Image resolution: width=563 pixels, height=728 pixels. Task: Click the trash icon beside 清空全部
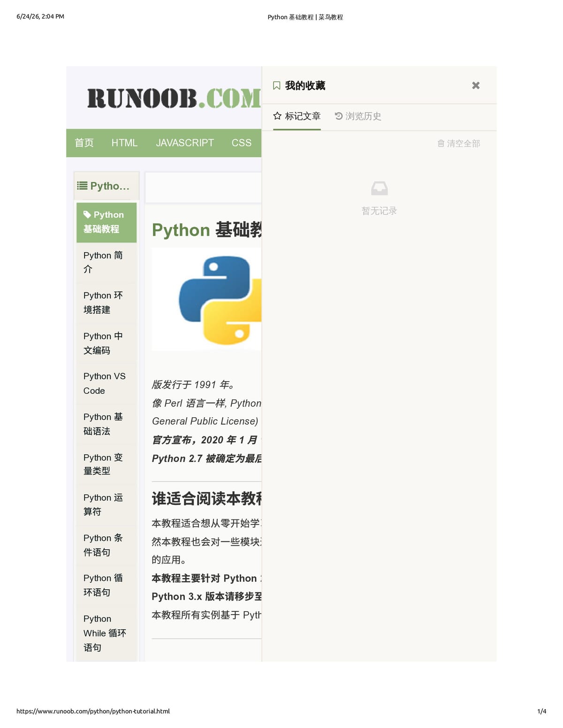point(441,143)
